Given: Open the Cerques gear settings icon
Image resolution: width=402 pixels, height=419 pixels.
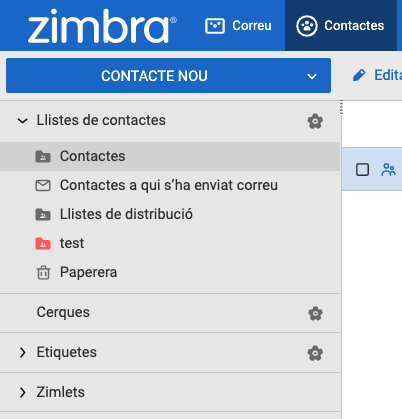Looking at the screenshot, I should point(315,313).
